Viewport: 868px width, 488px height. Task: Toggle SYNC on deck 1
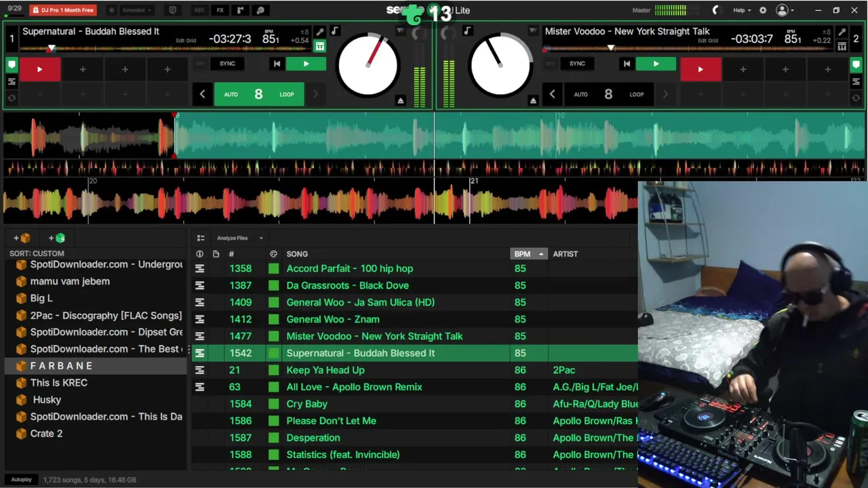click(x=227, y=64)
